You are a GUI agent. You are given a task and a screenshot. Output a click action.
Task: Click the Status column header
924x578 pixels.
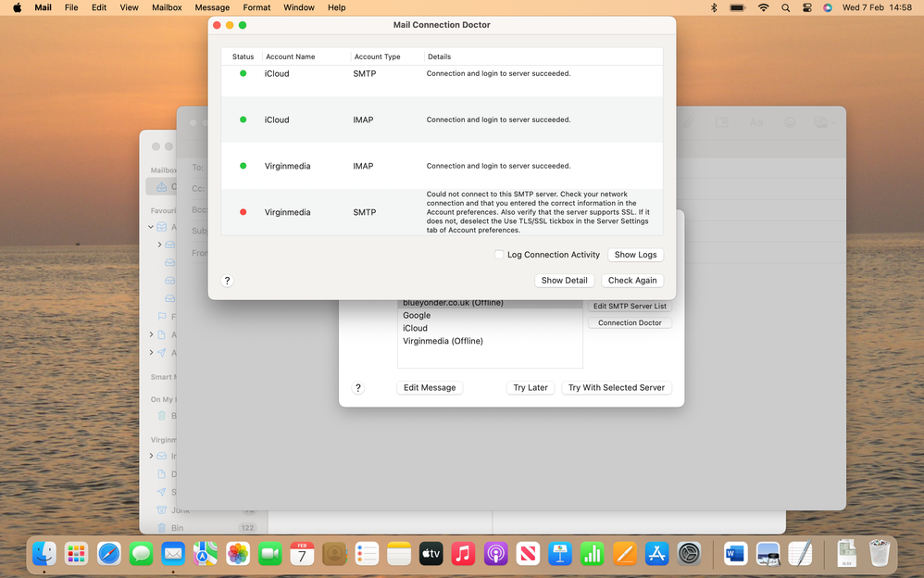243,57
